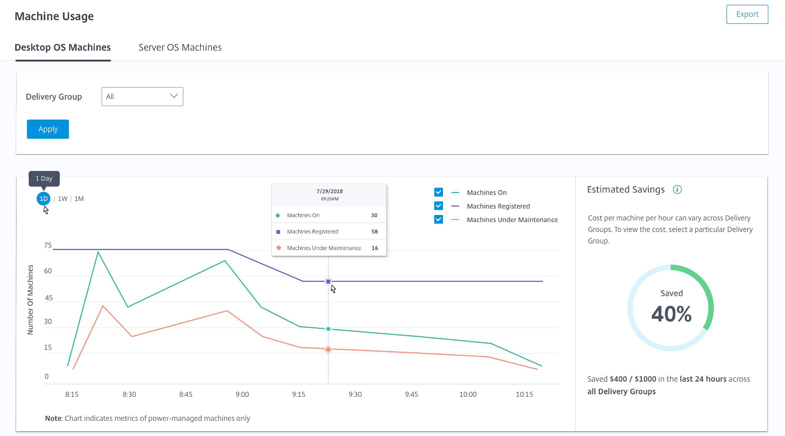The width and height of the screenshot is (785, 436).
Task: Click the Export button
Action: point(747,14)
